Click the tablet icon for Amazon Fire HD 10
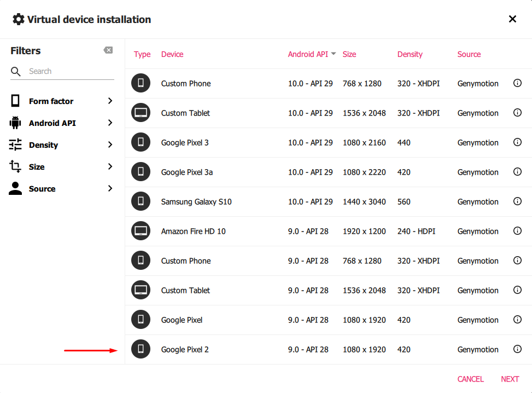The width and height of the screenshot is (532, 393). click(141, 231)
